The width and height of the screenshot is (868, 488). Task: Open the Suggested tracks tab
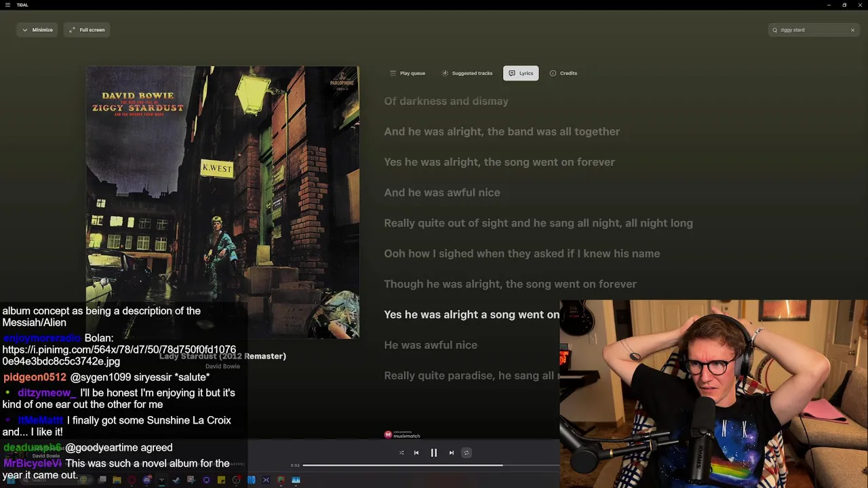tap(467, 73)
